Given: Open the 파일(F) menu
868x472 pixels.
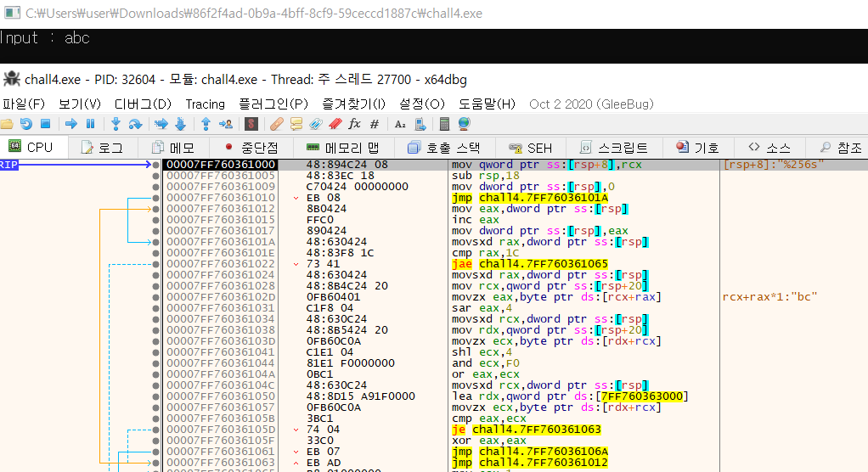Looking at the screenshot, I should click(x=24, y=104).
